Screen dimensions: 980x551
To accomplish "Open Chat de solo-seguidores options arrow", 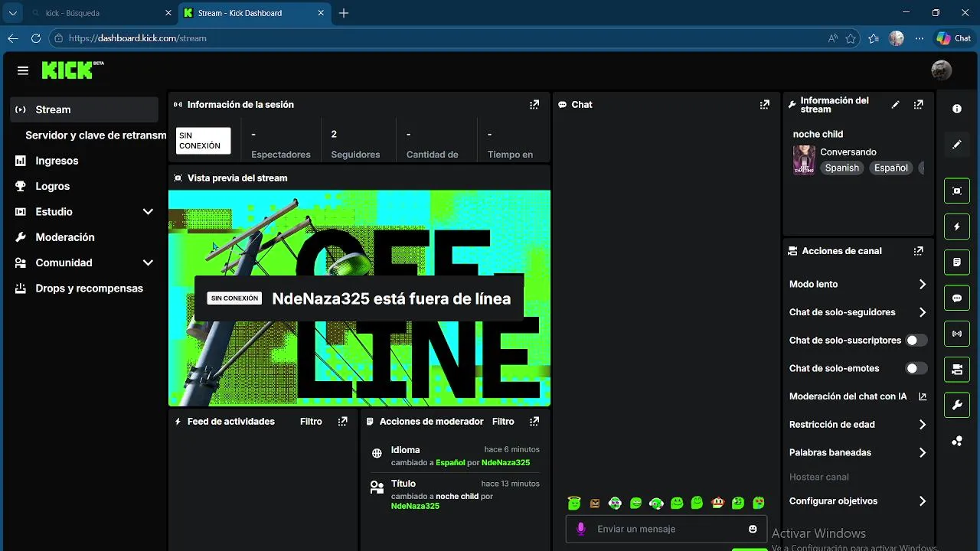I will pyautogui.click(x=923, y=312).
